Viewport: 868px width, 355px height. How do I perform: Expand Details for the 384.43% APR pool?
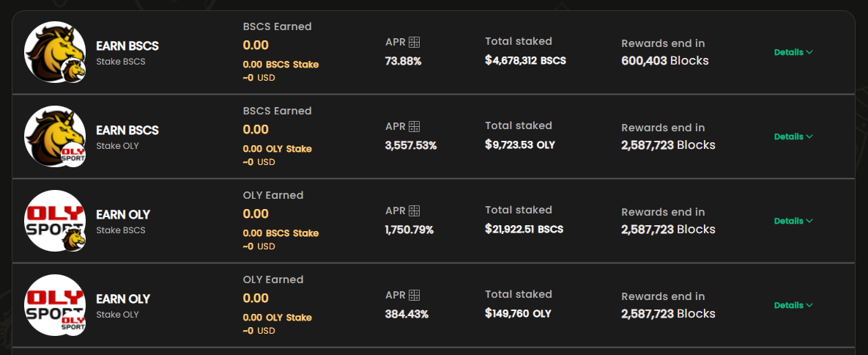click(x=793, y=305)
